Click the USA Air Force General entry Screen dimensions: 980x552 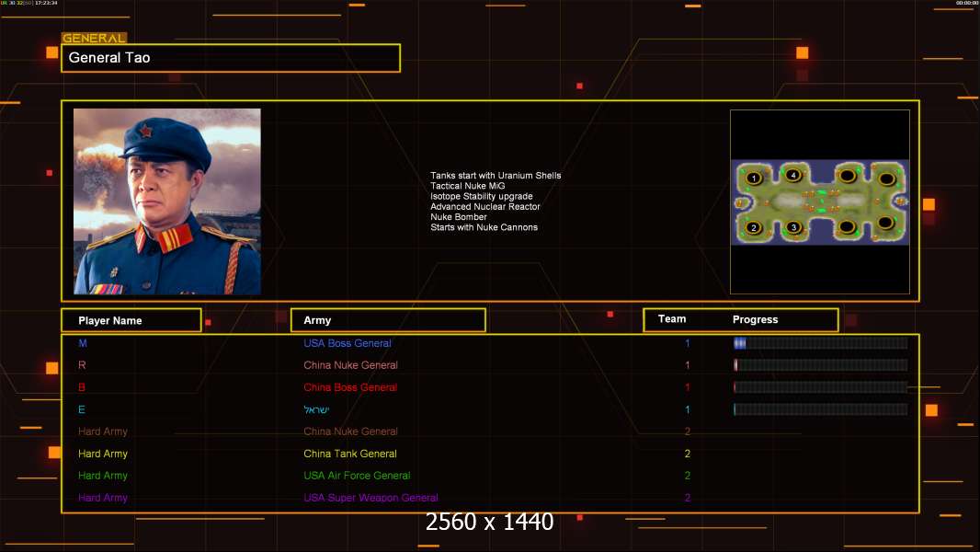coord(357,476)
